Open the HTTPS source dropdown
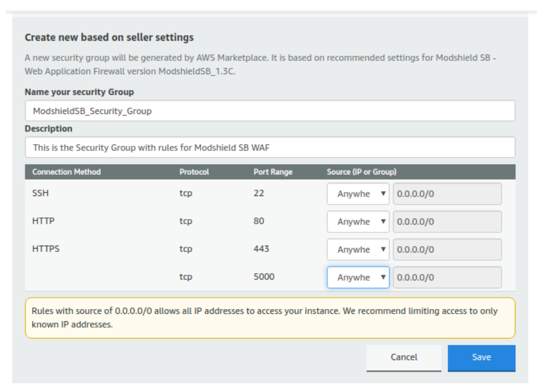Image resolution: width=541 pixels, height=392 pixels. [358, 250]
